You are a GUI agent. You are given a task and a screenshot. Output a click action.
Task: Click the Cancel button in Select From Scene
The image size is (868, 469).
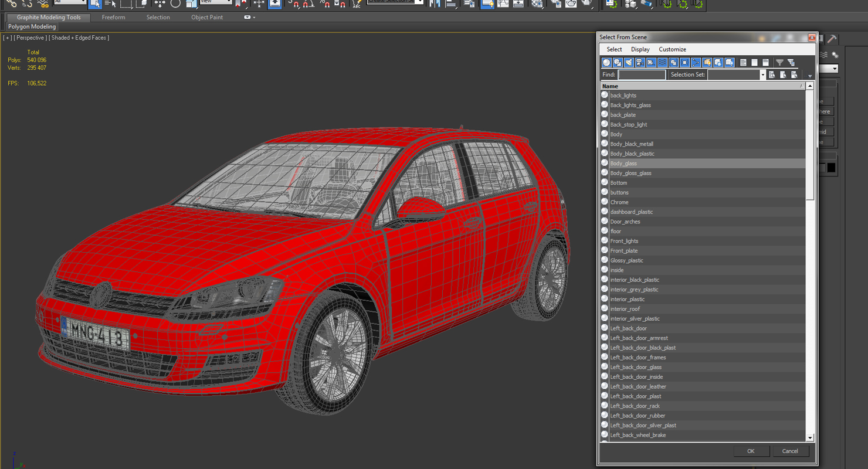(790, 451)
